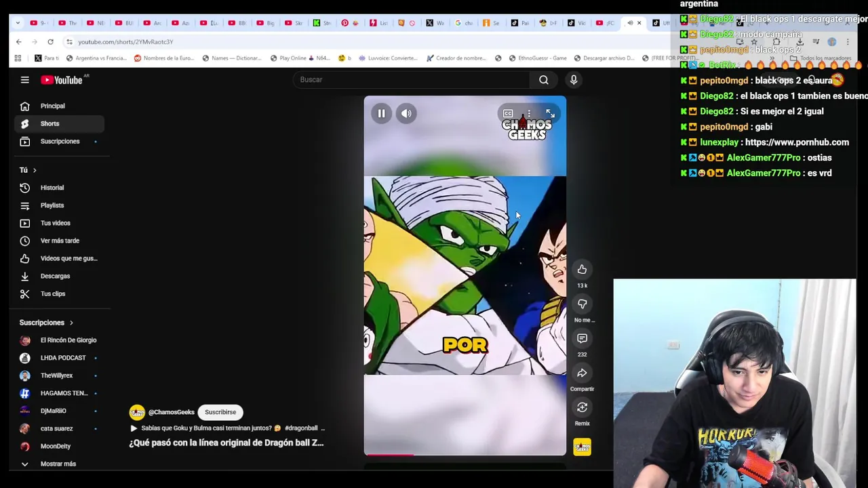
Task: Like the Short with 13 k likes
Action: tap(582, 270)
